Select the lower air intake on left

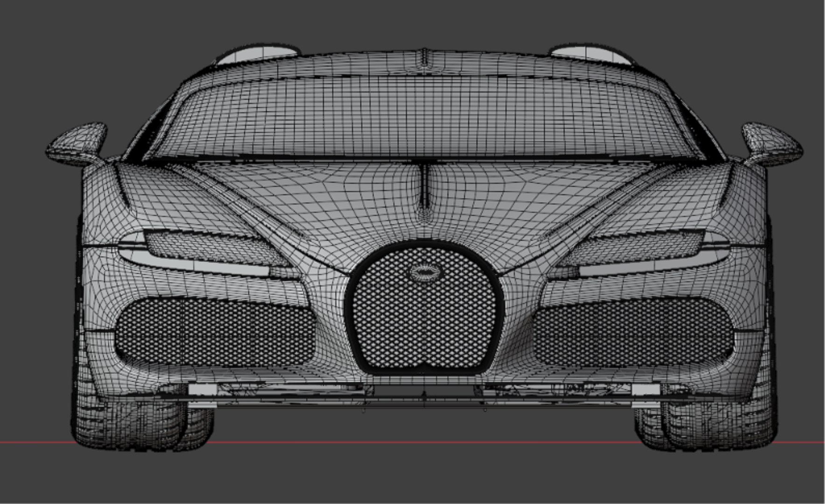[215, 333]
